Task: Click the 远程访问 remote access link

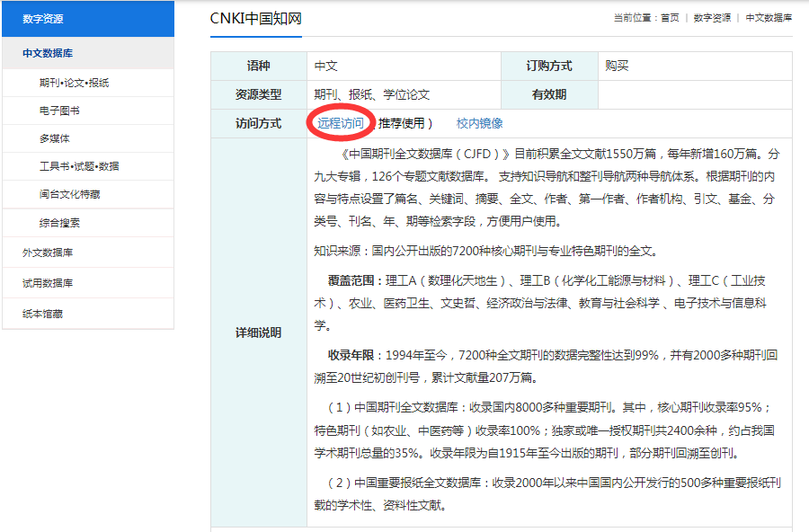Action: click(x=340, y=124)
